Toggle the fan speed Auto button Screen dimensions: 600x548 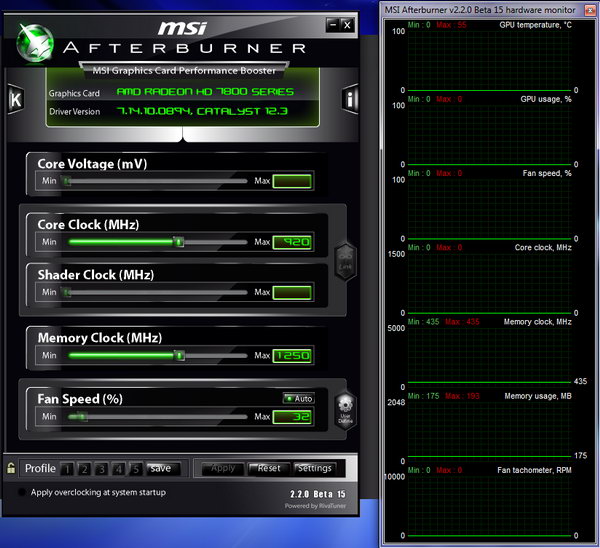point(299,398)
